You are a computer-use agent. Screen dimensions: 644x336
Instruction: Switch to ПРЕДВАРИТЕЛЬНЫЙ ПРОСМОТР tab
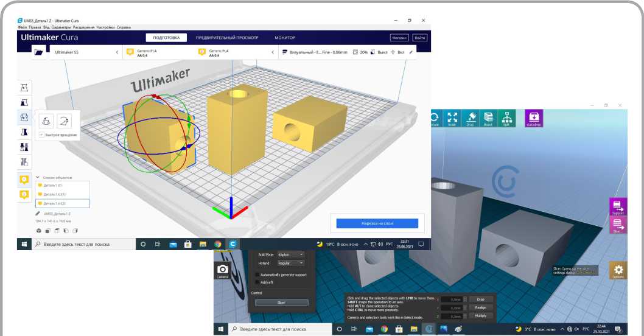pos(227,37)
